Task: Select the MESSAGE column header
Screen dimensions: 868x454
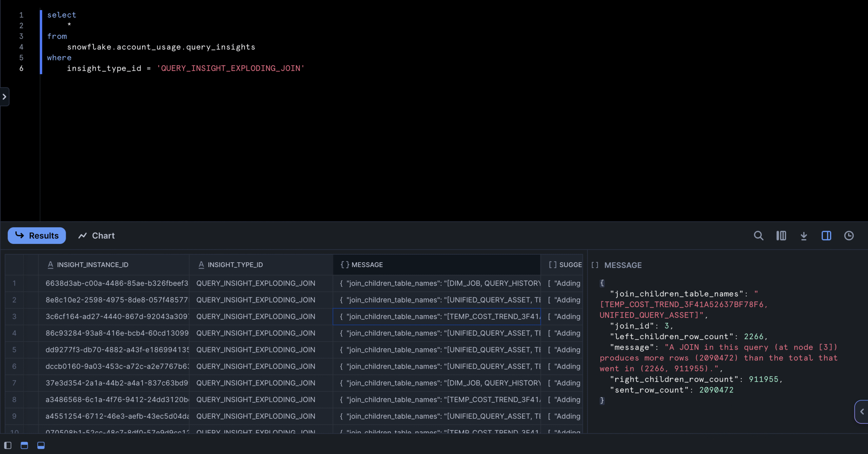Action: coord(367,265)
